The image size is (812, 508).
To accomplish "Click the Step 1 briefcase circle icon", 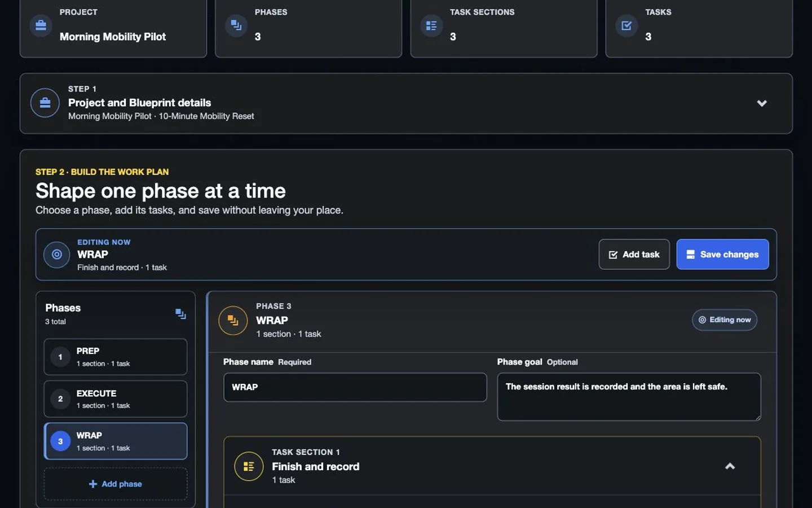I will (x=45, y=103).
